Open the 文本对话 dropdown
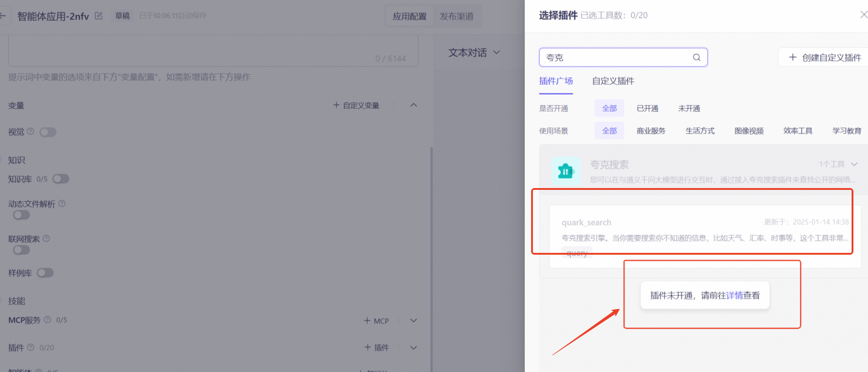Screen dimensions: 868x372 click(x=474, y=52)
